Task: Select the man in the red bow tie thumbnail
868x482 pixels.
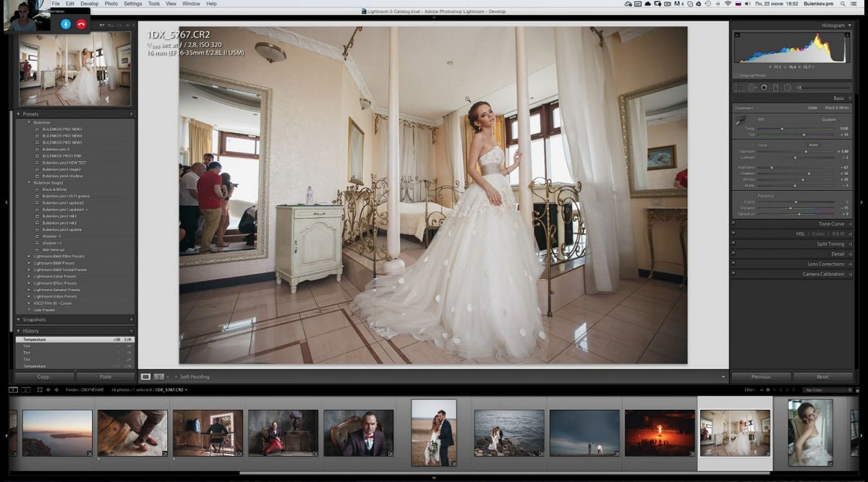Action: pos(358,433)
